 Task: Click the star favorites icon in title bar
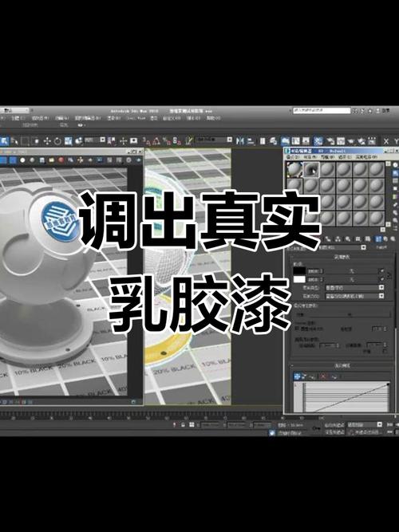tap(369, 111)
